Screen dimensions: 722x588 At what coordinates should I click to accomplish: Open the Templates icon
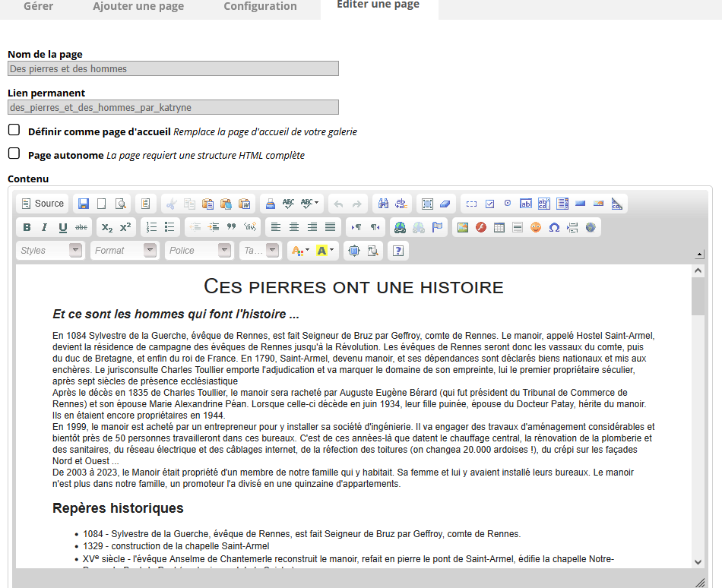point(145,204)
